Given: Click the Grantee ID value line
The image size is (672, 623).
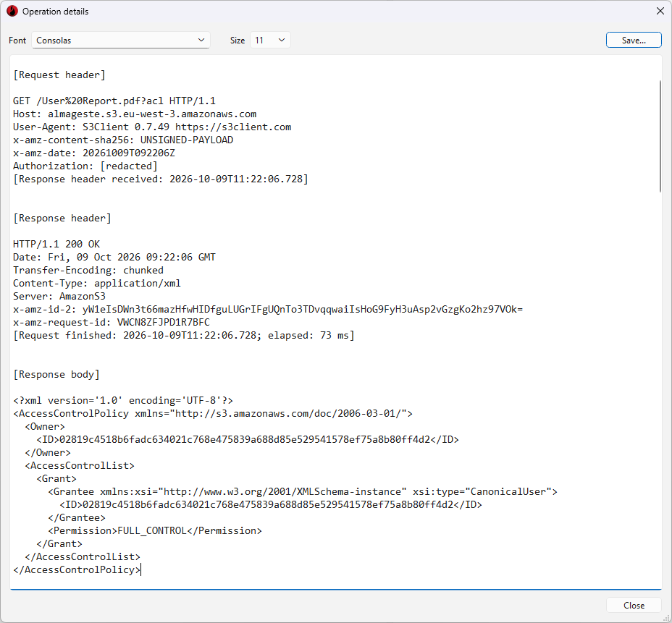Looking at the screenshot, I should 271,504.
